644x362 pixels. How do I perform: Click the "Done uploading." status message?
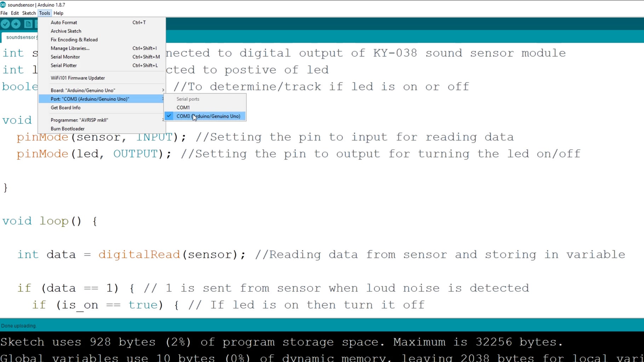[19, 326]
